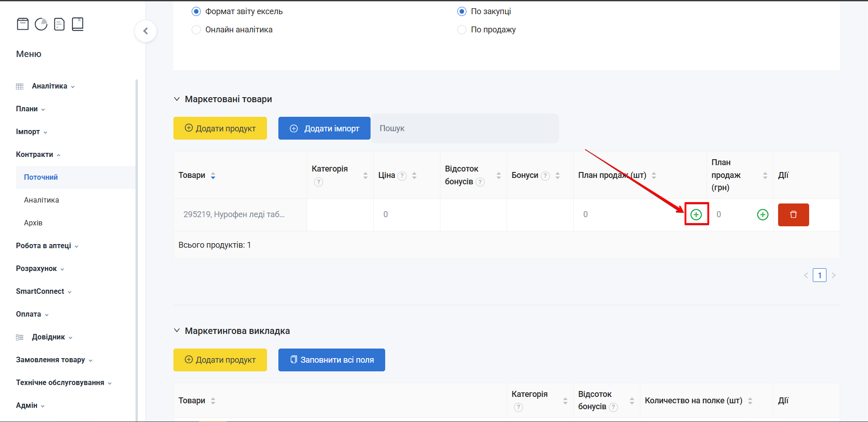Click the blue Додати імпорт button
868x422 pixels.
[x=324, y=129]
